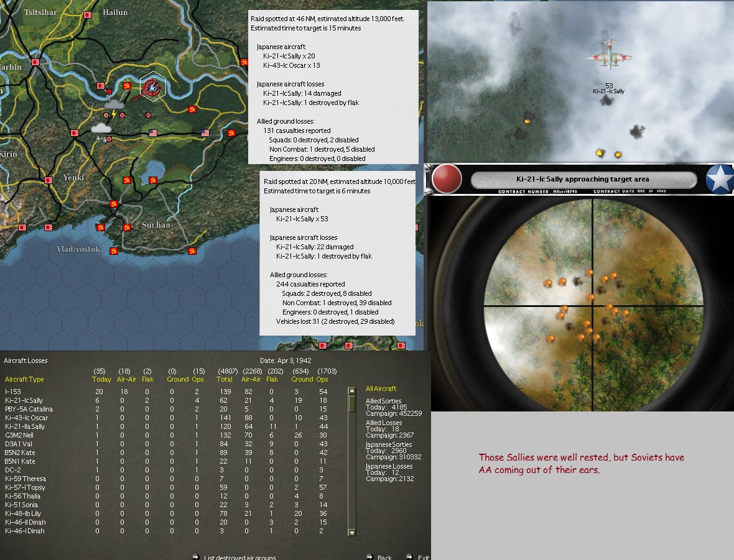Click Back in the Aircraft Losses screen
Screen dimensions: 734x560
[384, 557]
